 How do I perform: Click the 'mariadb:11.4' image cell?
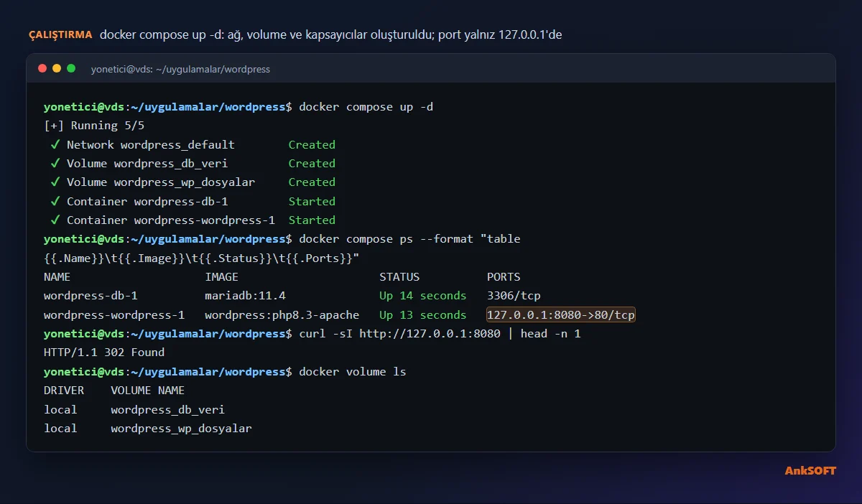(245, 296)
